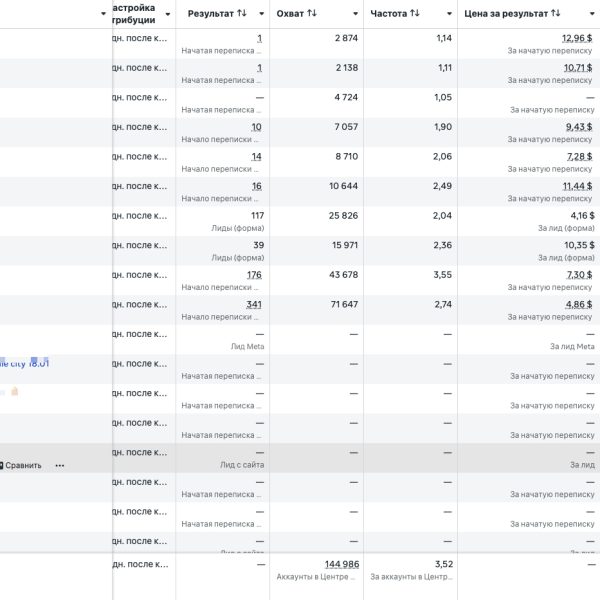Open the Частота column dropdown arrow
This screenshot has width=600, height=600.
(449, 14)
